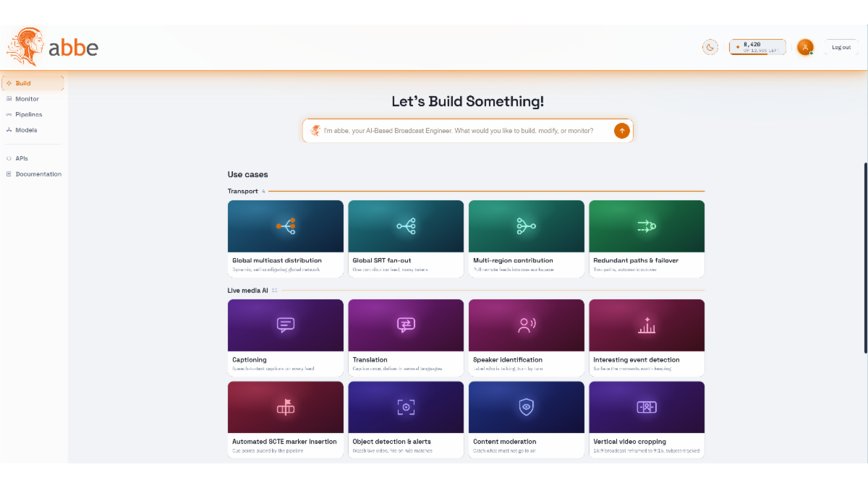
Task: Select the Object detection & alerts icon
Action: click(406, 407)
